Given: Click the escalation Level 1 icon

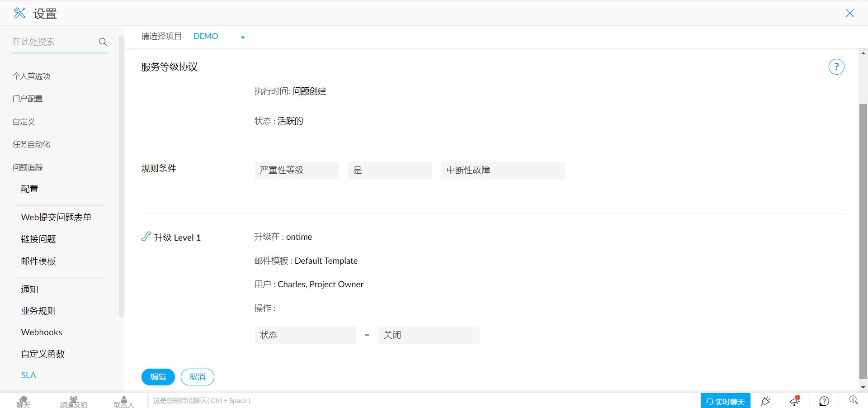Looking at the screenshot, I should (x=146, y=237).
